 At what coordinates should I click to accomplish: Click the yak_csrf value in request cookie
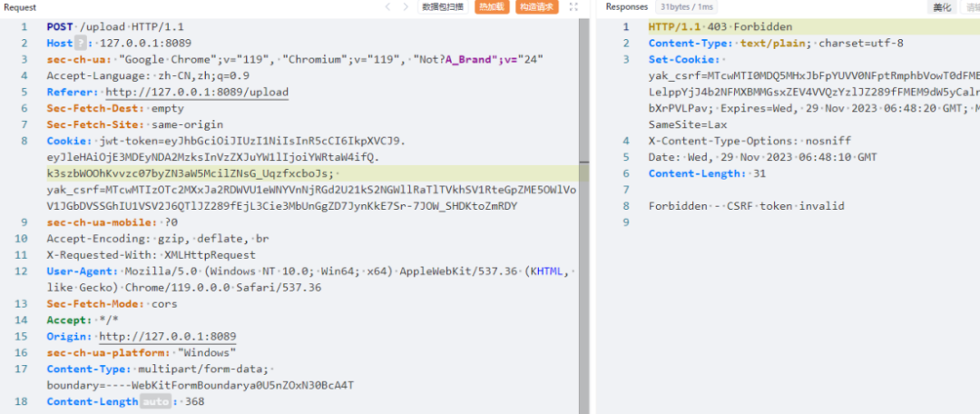pos(311,198)
